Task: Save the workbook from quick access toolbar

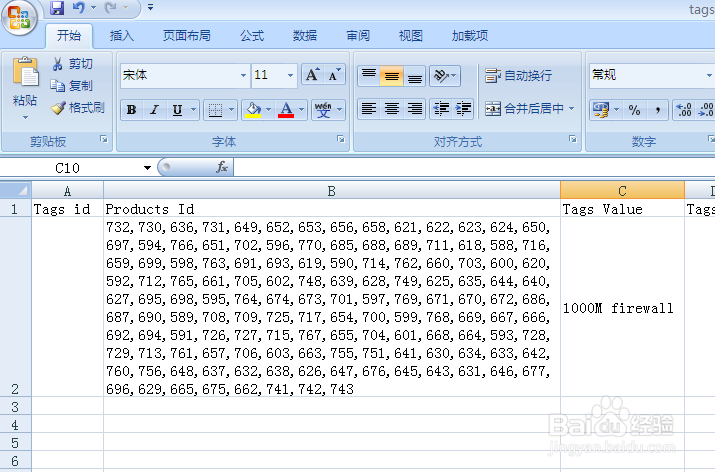Action: click(57, 8)
